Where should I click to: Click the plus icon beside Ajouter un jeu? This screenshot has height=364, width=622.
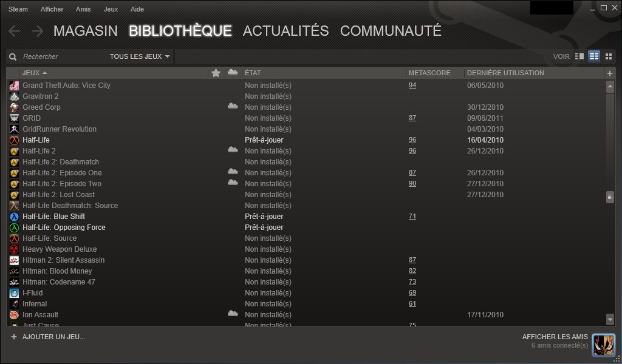(14, 337)
